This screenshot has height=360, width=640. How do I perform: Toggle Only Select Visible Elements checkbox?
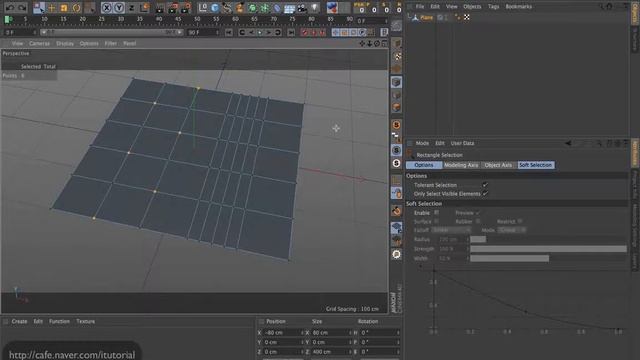485,193
